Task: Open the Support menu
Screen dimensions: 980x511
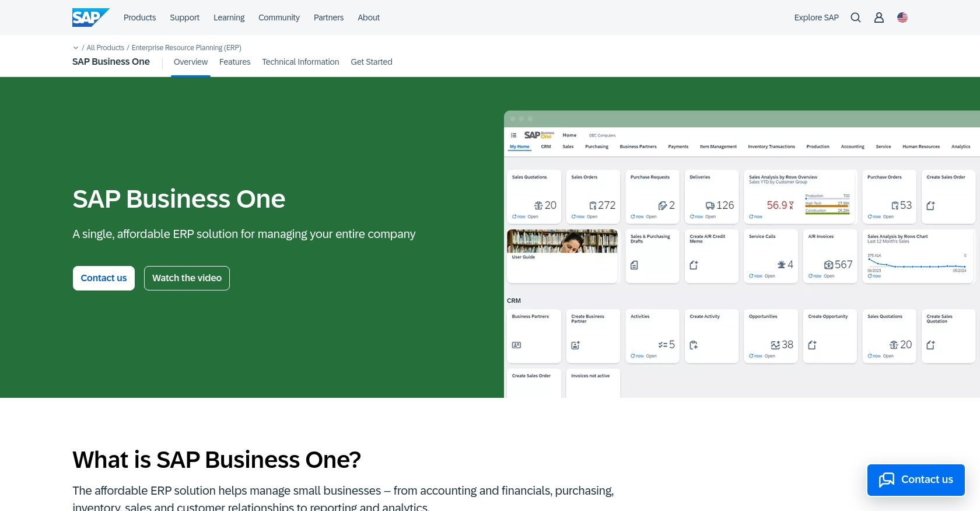Action: tap(184, 17)
